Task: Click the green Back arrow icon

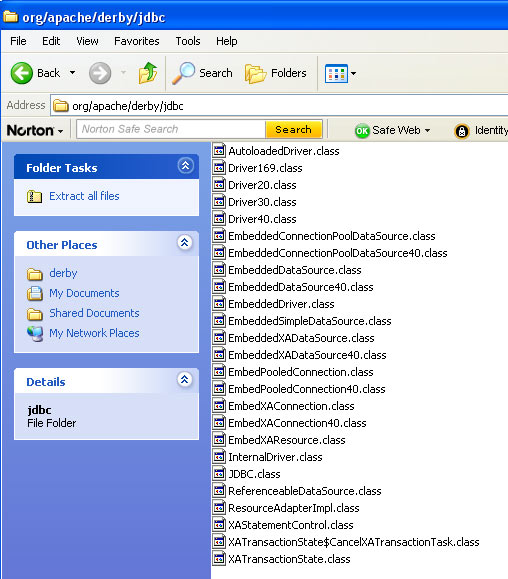Action: tap(21, 73)
